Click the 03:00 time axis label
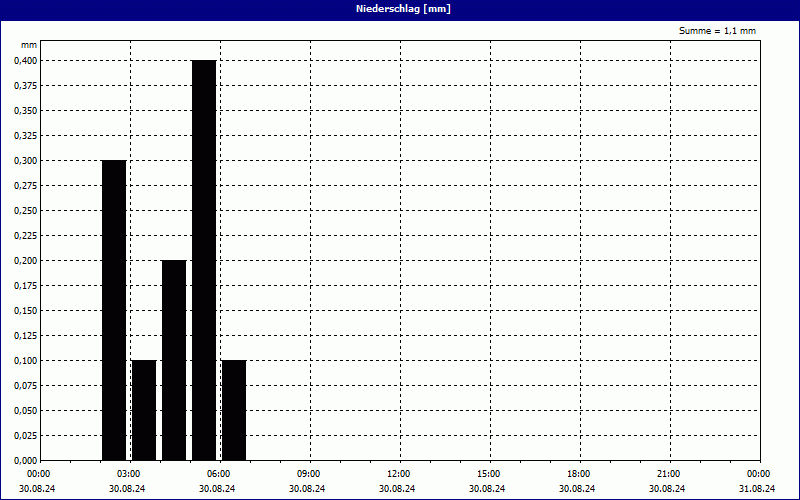800x500 pixels. pyautogui.click(x=128, y=474)
